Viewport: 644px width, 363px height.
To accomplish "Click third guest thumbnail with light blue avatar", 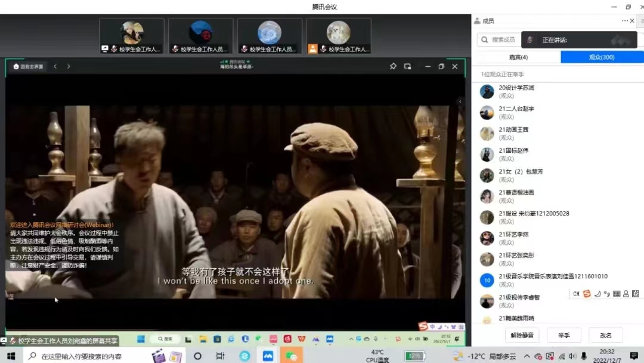I will [x=270, y=36].
